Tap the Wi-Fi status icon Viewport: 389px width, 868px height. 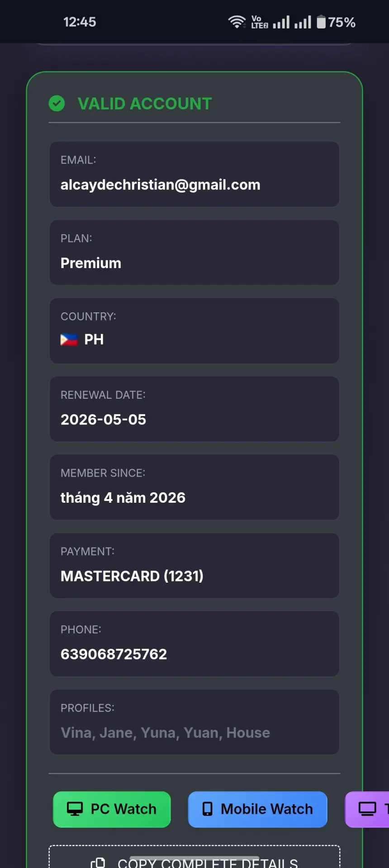[237, 22]
